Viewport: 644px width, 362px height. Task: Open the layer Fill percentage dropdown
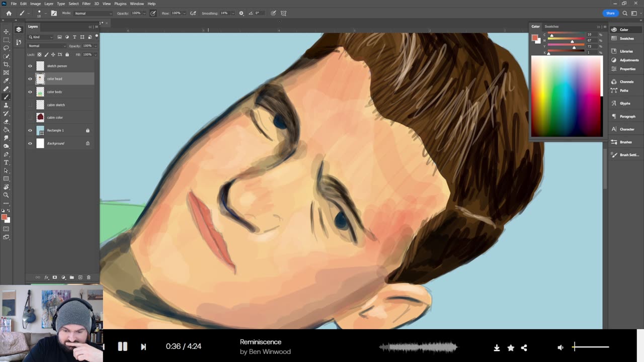(95, 54)
